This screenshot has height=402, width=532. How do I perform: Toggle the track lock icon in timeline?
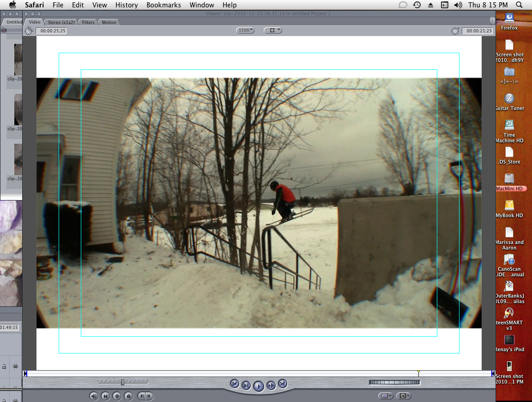pyautogui.click(x=4, y=366)
